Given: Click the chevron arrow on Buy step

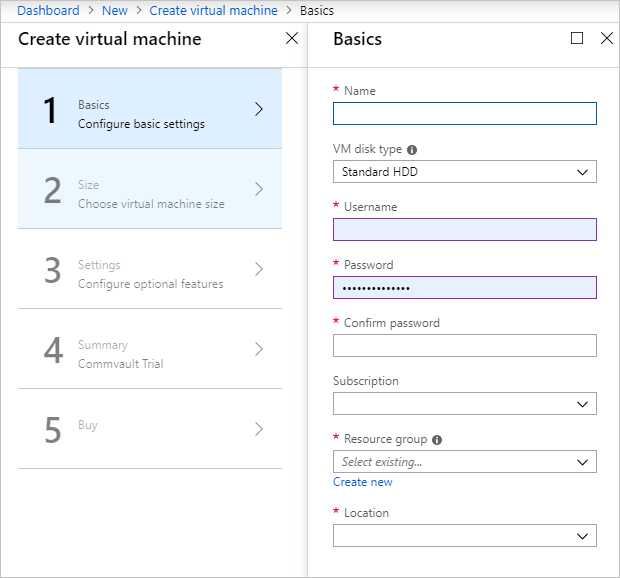Looking at the screenshot, I should point(259,429).
